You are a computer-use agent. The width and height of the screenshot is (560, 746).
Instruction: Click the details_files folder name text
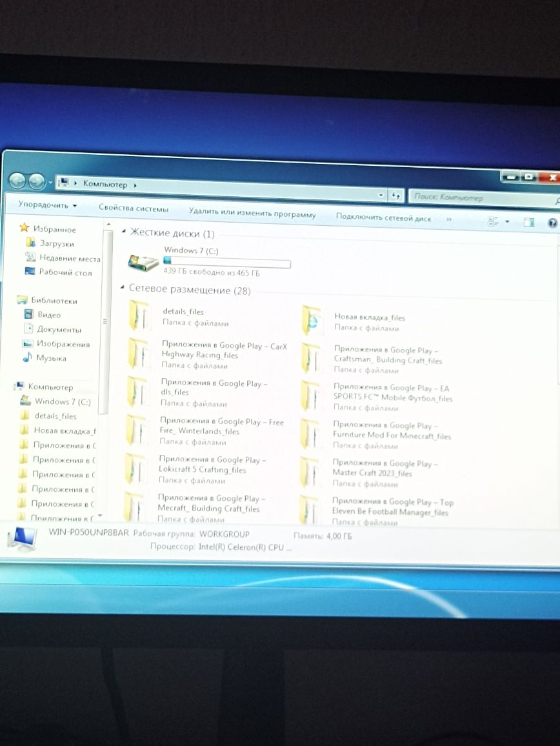(183, 312)
